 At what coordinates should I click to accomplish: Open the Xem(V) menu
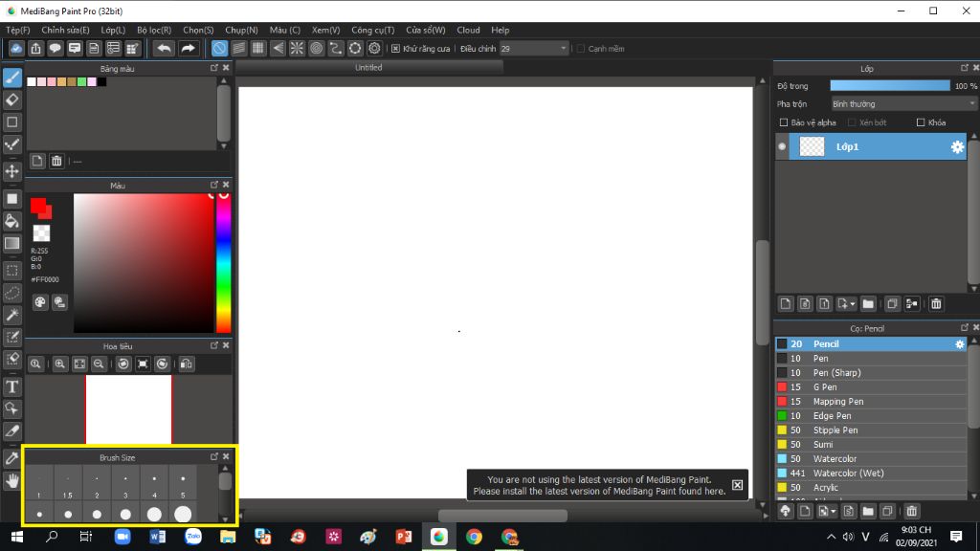coord(325,30)
